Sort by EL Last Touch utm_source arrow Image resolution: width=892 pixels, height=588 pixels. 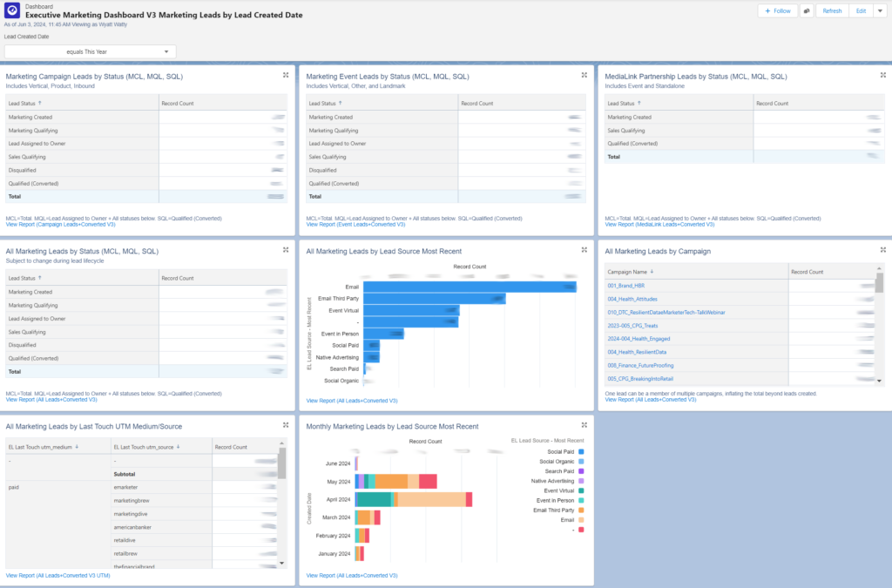178,447
